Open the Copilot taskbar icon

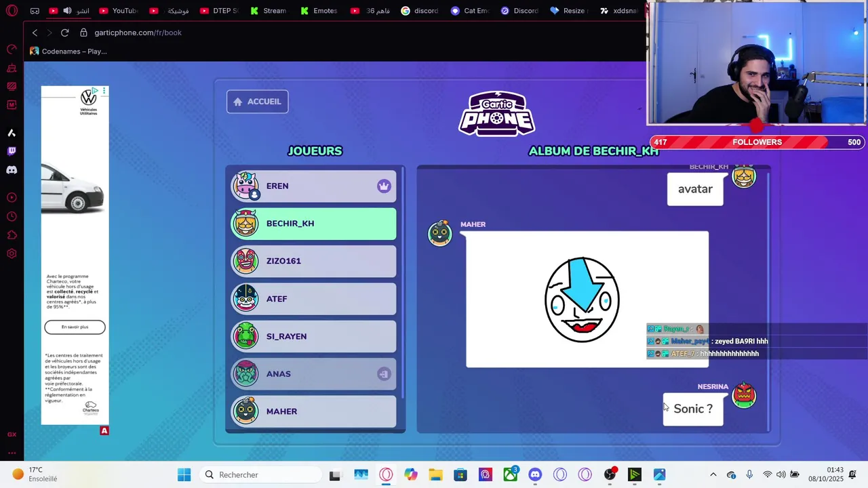point(410,474)
